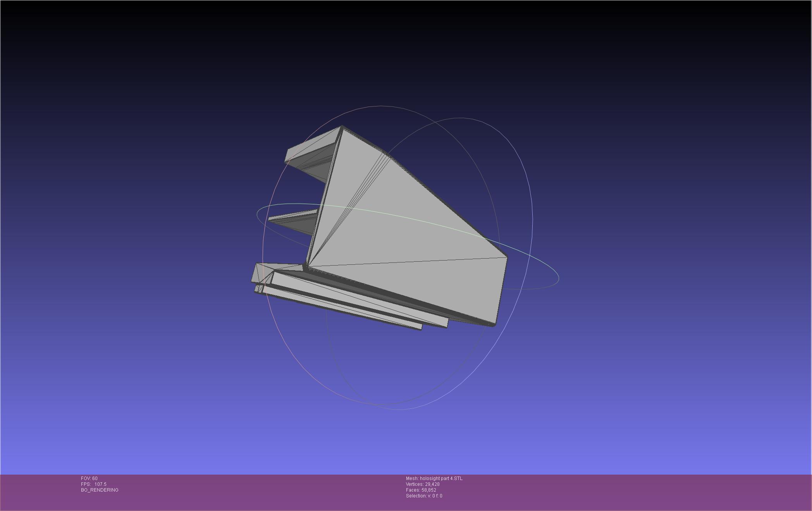Click the FOV: 60 readout
Viewport: 812px width, 511px height.
(89, 478)
